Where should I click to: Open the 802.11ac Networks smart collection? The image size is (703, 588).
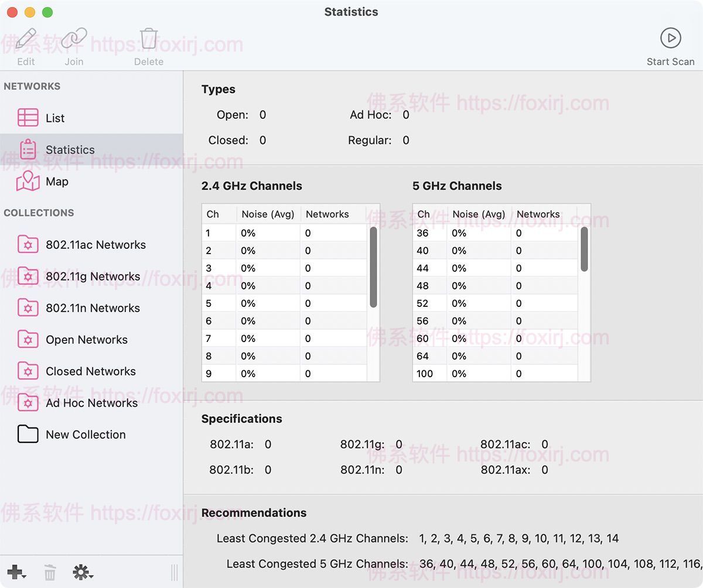coord(95,245)
